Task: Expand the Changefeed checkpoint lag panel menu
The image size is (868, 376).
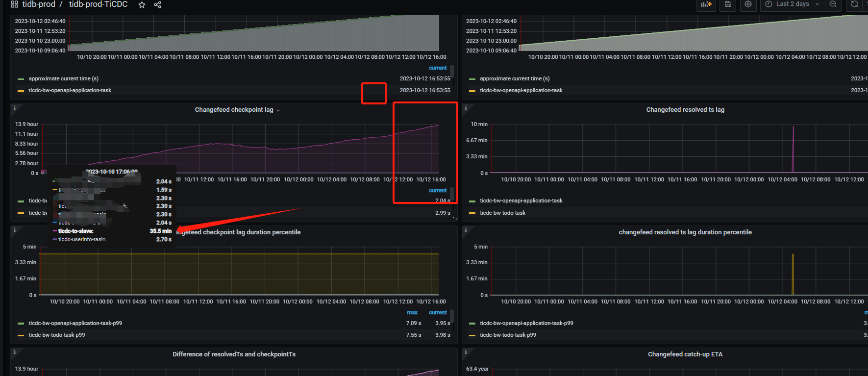Action: 278,110
